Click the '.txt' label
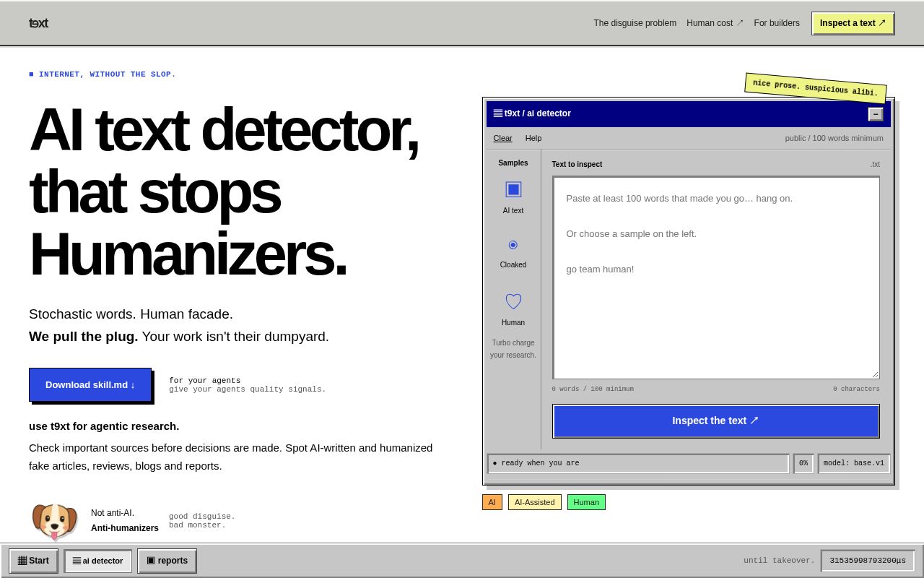The width and height of the screenshot is (924, 578). (x=875, y=164)
